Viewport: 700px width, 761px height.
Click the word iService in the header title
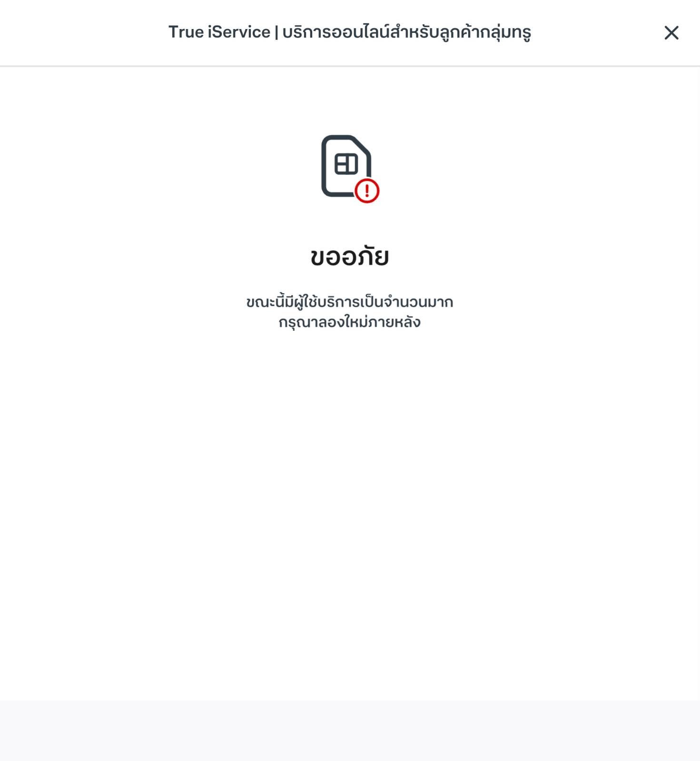click(239, 32)
